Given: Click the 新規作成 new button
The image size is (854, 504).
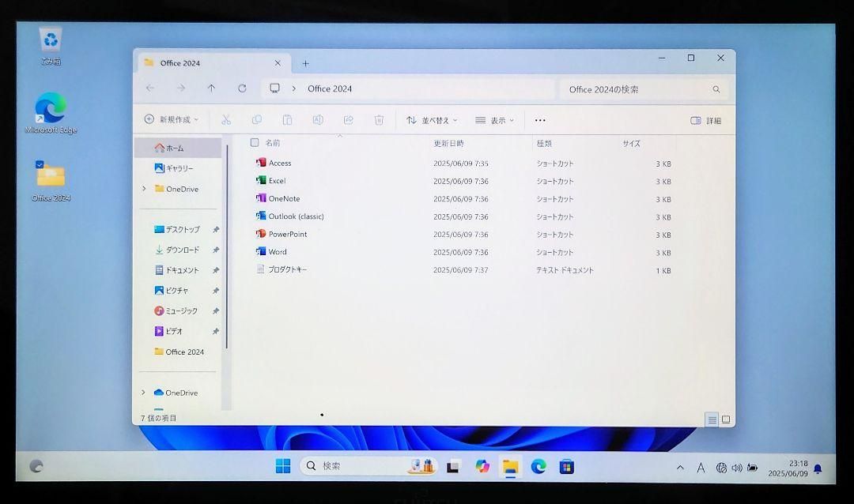Looking at the screenshot, I should coord(171,120).
